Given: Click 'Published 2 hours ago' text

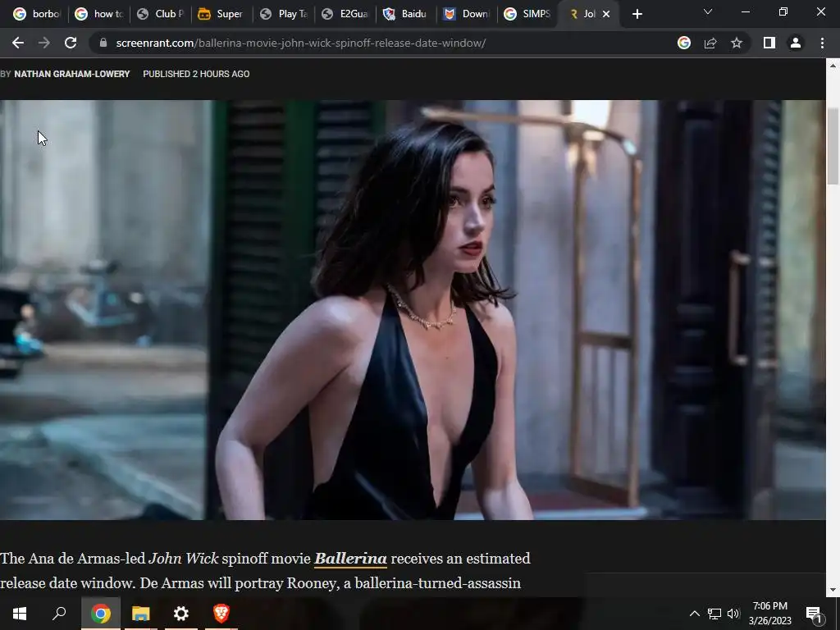Looking at the screenshot, I should pyautogui.click(x=196, y=74).
